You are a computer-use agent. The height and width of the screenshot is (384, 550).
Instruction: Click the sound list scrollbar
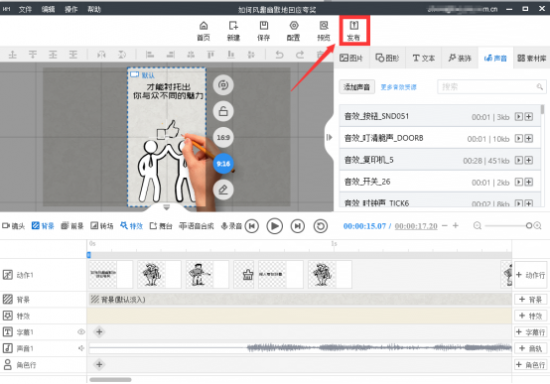(543, 109)
